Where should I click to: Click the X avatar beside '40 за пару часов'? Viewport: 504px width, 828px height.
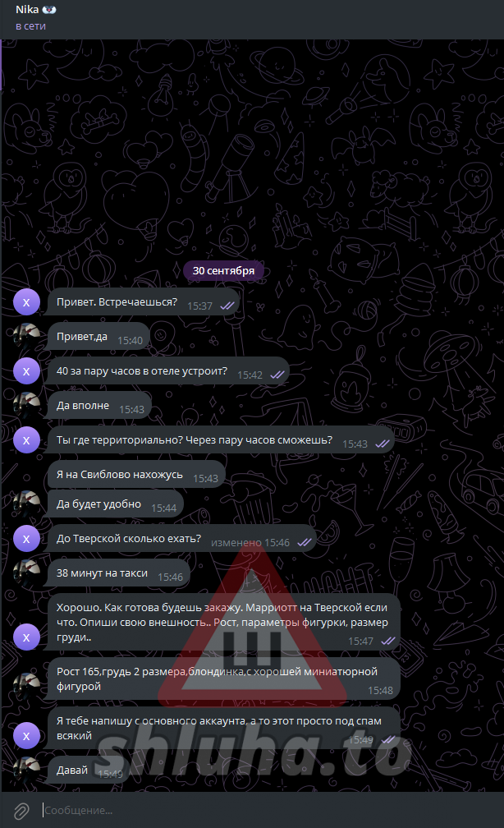pyautogui.click(x=26, y=372)
